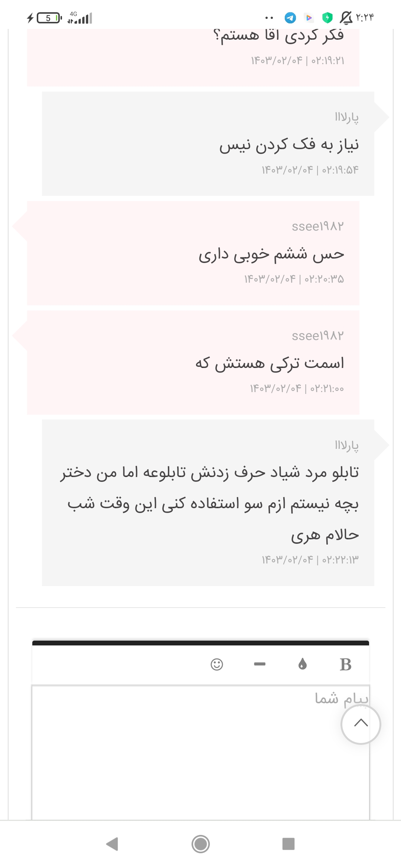The image size is (401, 868).
Task: Tap the scroll-to-top arrow button
Action: coord(361,724)
